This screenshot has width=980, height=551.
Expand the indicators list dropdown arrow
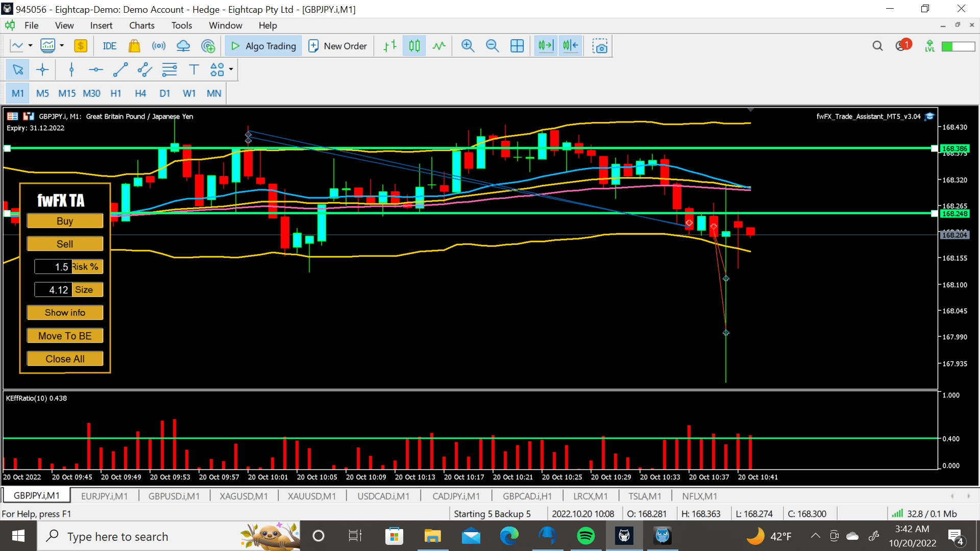pos(62,46)
